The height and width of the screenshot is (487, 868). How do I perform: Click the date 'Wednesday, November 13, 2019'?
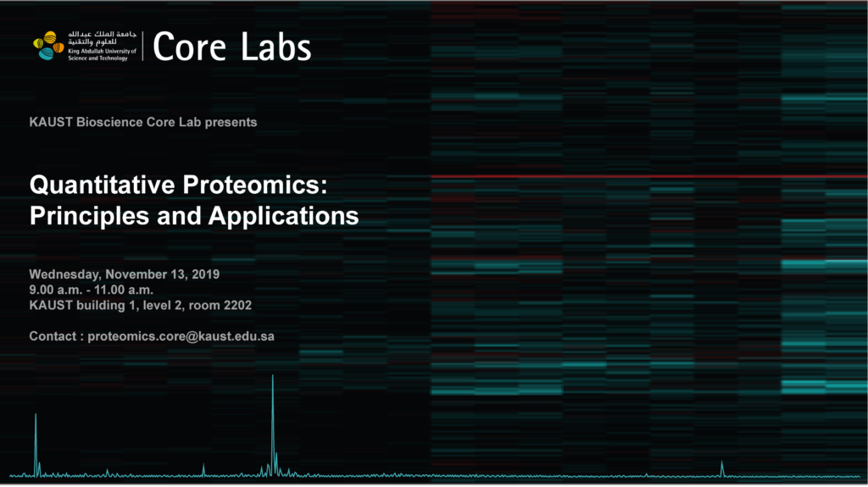[124, 274]
